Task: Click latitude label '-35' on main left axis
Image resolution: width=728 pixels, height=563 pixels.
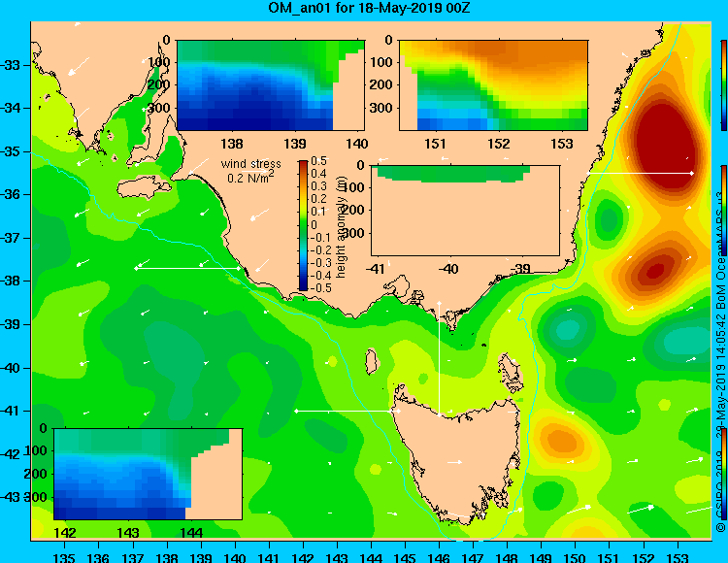Action: pos(11,151)
